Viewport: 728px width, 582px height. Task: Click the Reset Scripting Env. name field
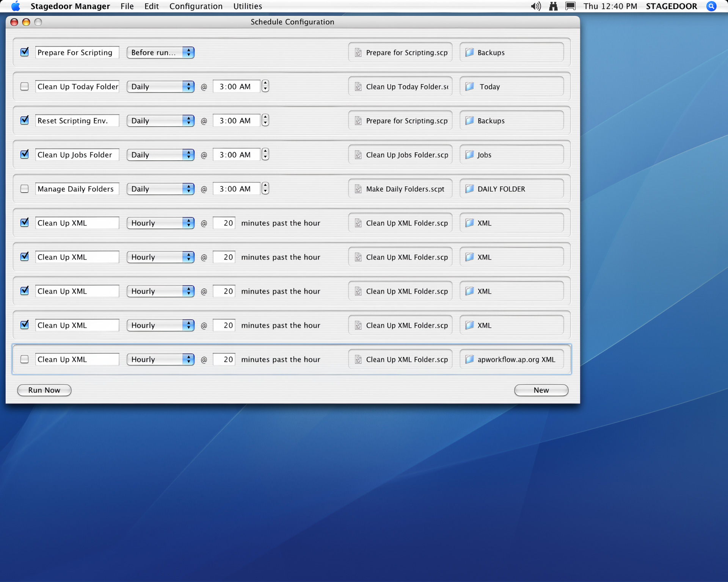(x=77, y=120)
